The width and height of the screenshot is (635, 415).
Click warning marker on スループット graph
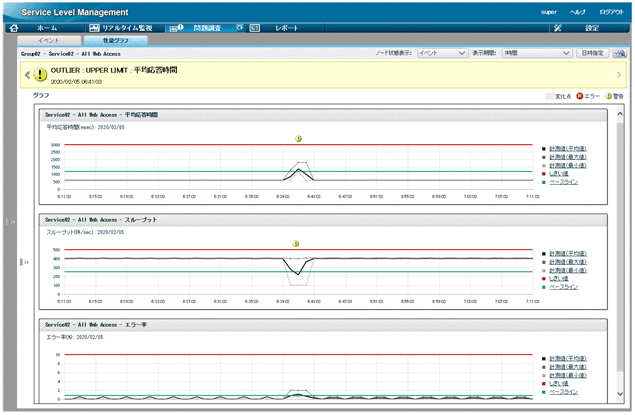pos(296,243)
